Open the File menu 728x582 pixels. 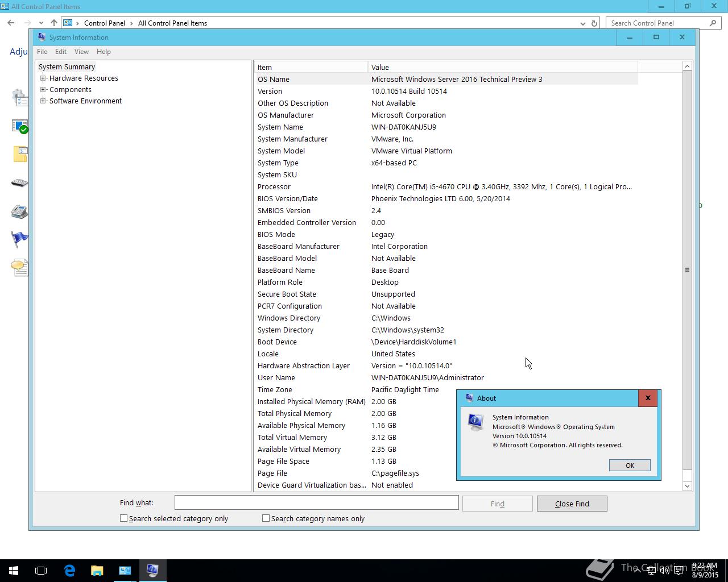(x=42, y=51)
